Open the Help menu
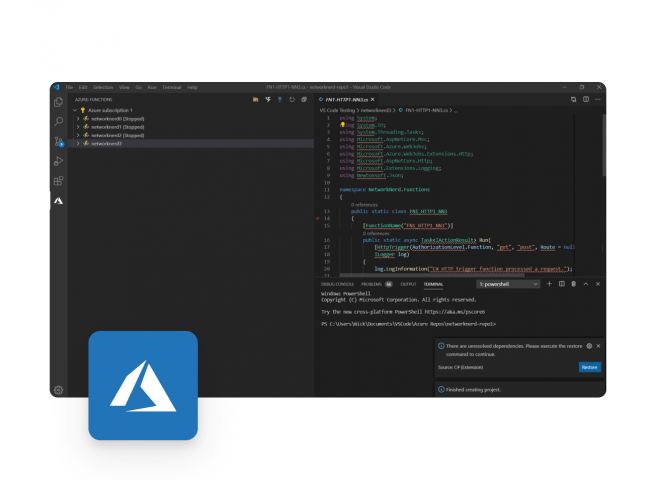This screenshot has width=656, height=480. tap(192, 87)
